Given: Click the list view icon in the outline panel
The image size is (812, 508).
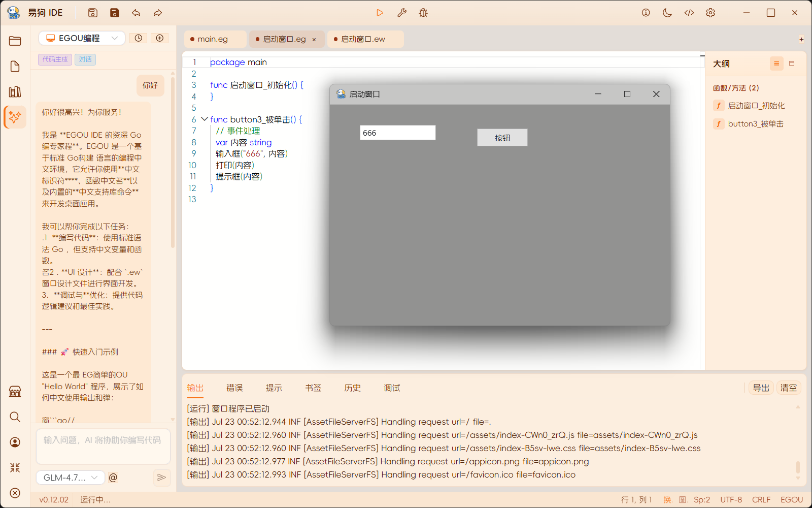Looking at the screenshot, I should point(776,63).
